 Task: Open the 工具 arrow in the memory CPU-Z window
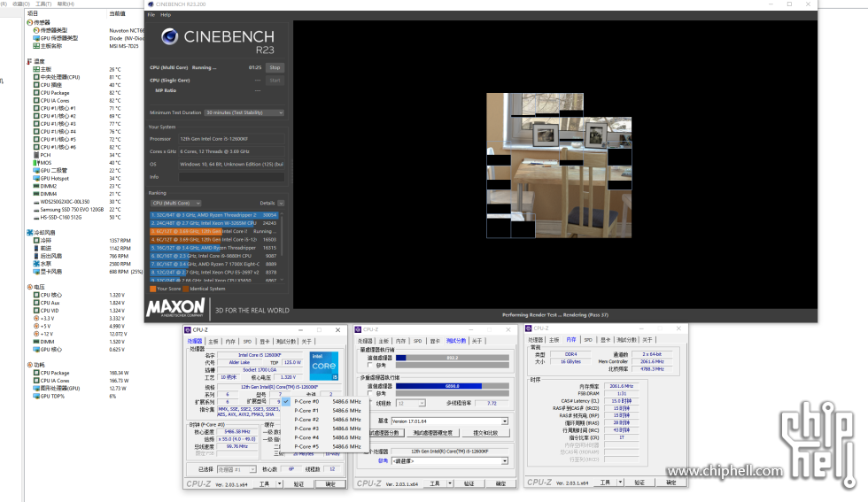[x=621, y=483]
